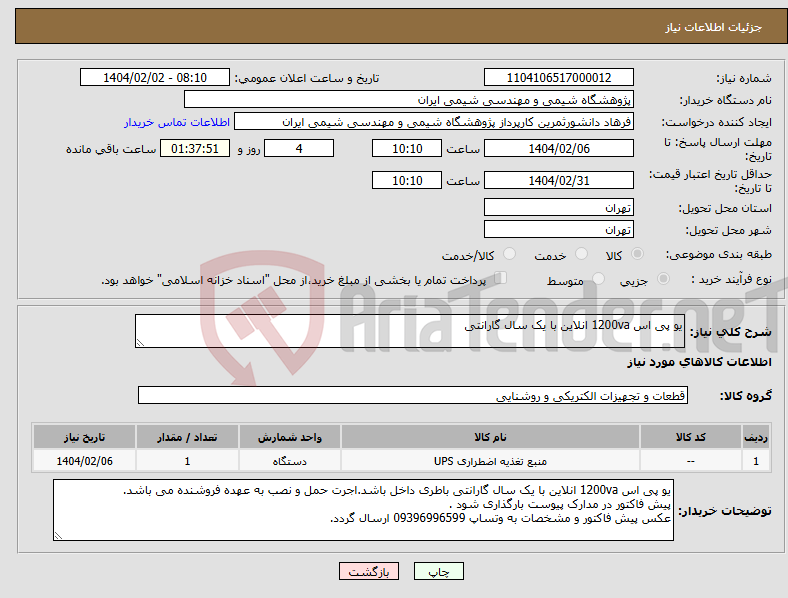
Task: Click the ردیف column header
Action: (756, 437)
